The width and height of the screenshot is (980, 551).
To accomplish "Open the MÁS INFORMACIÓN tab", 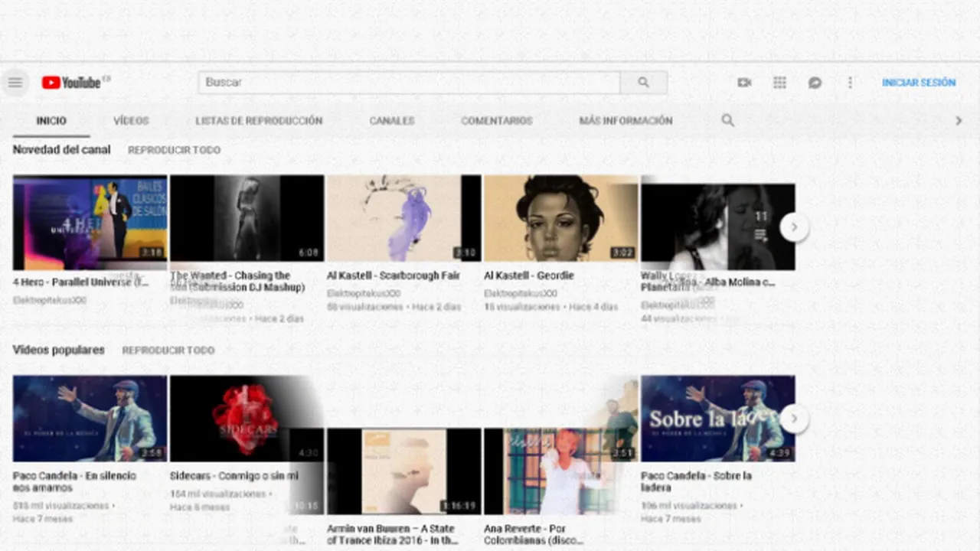I will coord(626,120).
